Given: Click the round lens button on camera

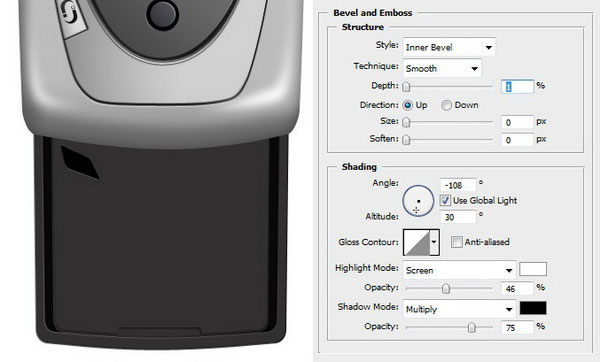Looking at the screenshot, I should click(163, 15).
